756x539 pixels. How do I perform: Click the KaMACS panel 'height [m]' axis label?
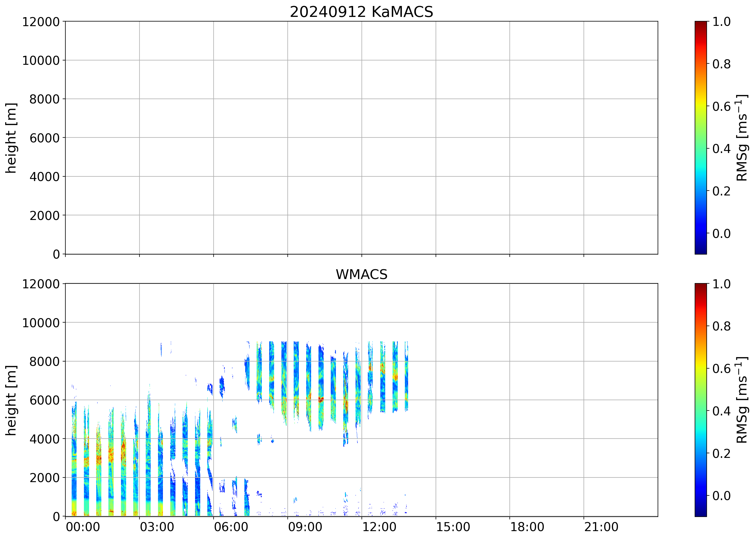pyautogui.click(x=11, y=138)
